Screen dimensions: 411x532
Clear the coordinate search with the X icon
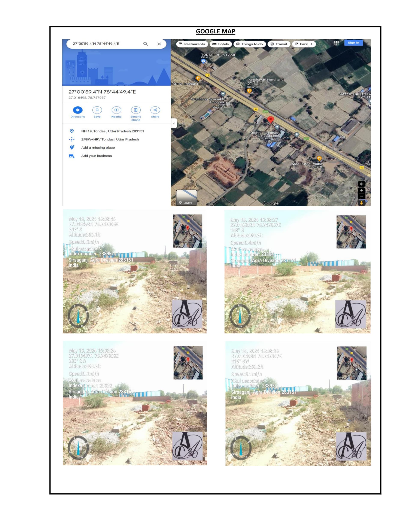point(159,44)
